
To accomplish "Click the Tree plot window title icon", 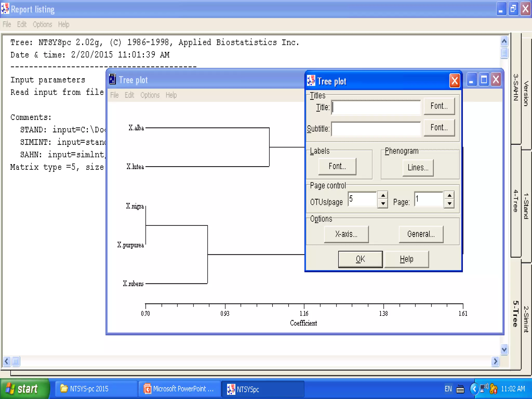I will coord(112,79).
